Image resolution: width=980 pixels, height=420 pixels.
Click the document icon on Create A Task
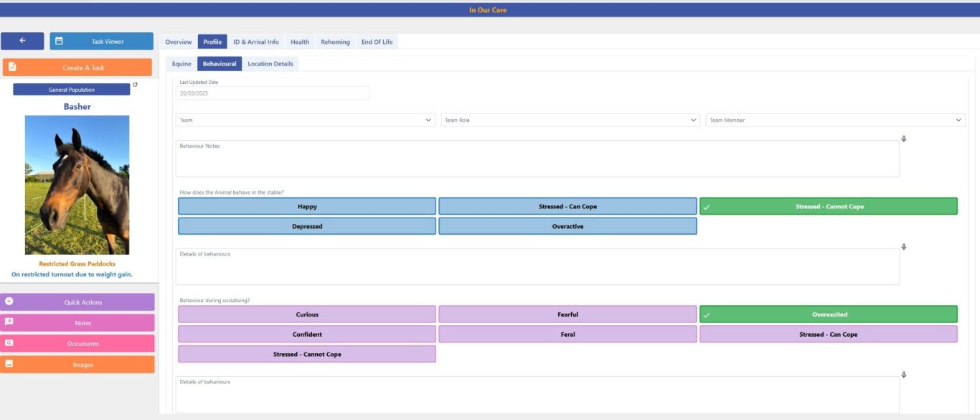pos(12,67)
